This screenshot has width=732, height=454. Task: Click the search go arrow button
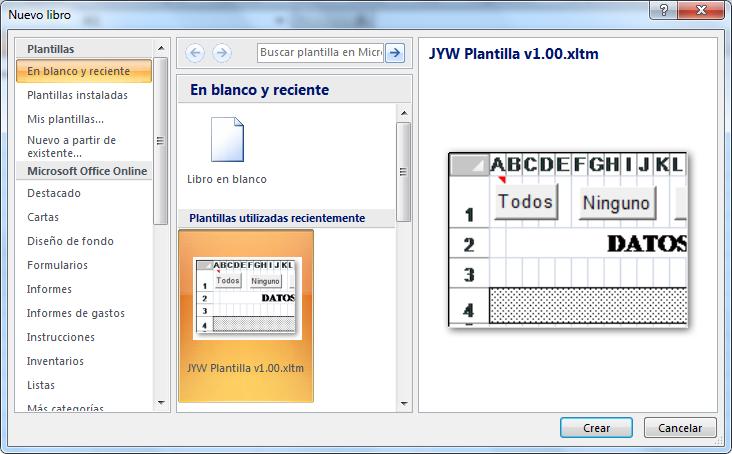[x=395, y=53]
